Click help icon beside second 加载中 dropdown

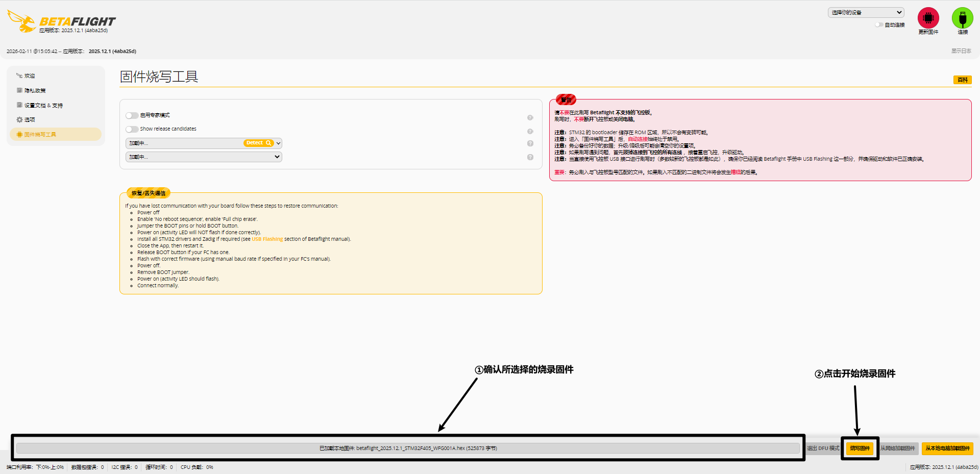530,157
